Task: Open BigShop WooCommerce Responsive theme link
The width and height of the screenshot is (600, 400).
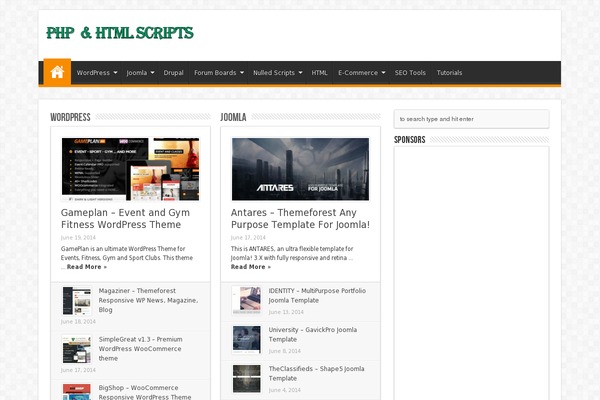Action: [x=145, y=392]
